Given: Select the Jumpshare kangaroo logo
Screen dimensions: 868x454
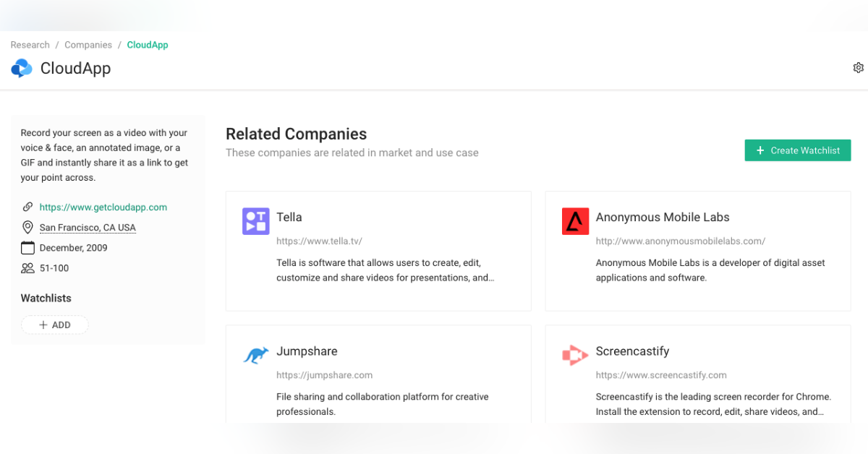Looking at the screenshot, I should [255, 355].
